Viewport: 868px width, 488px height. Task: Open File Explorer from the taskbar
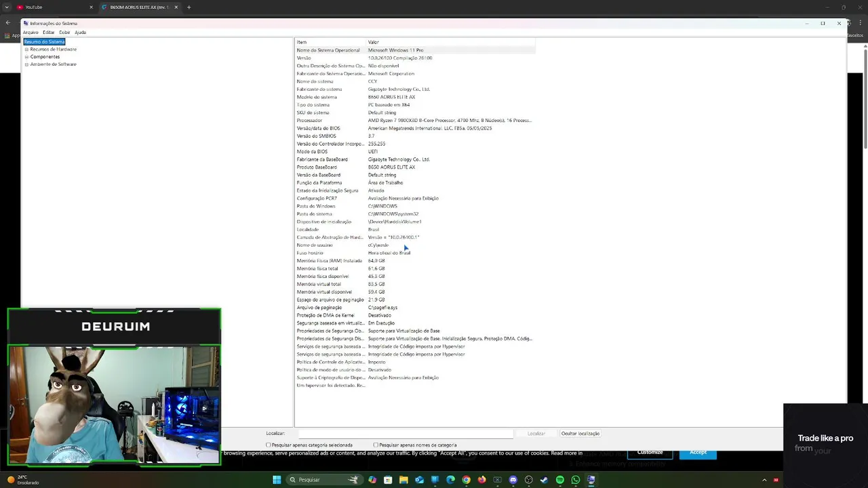[403, 480]
